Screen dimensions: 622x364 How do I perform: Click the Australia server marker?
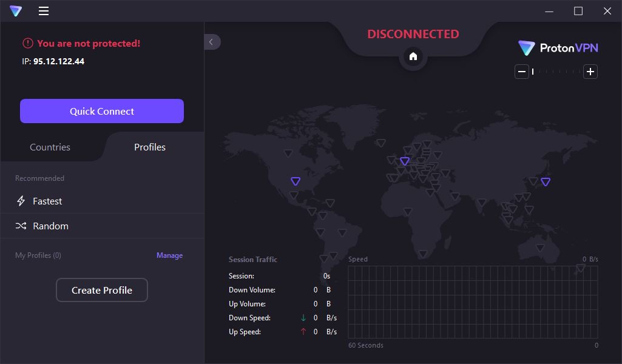click(540, 248)
